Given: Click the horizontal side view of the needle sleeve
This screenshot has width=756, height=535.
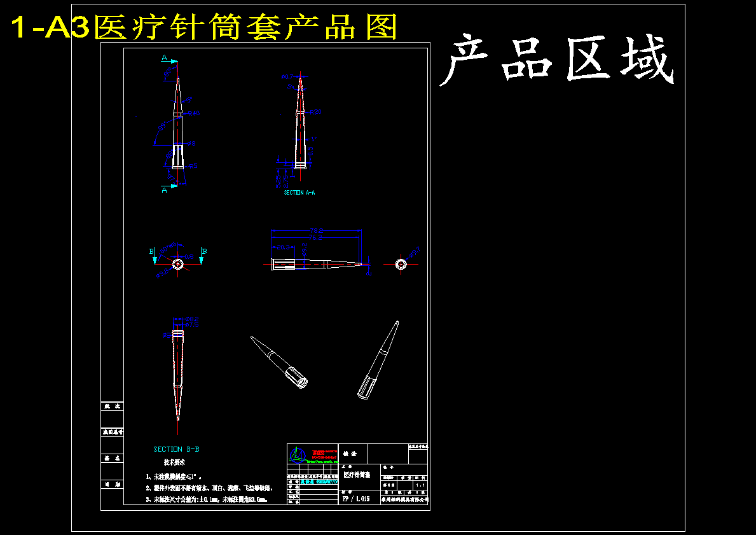Looking at the screenshot, I should tap(316, 264).
